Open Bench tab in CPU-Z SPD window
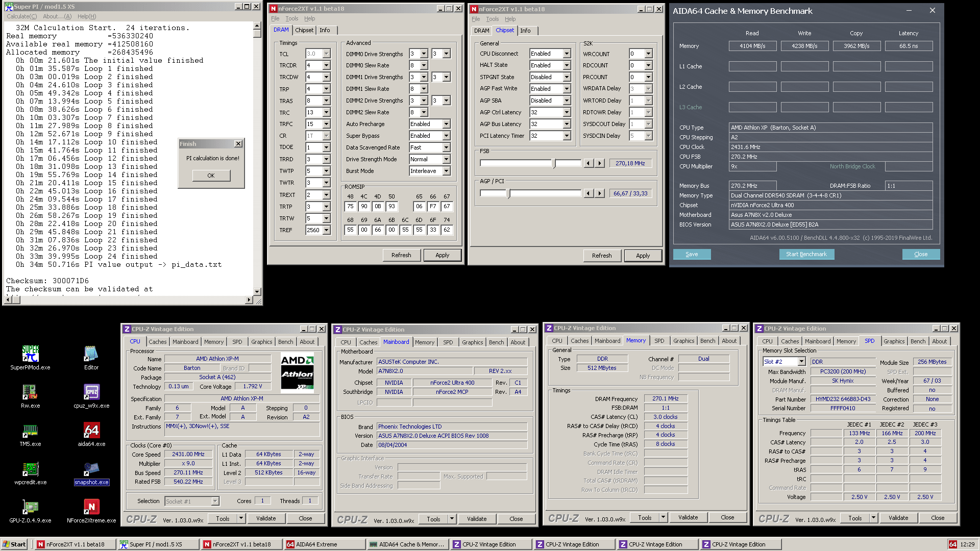The height and width of the screenshot is (551, 980). [918, 341]
